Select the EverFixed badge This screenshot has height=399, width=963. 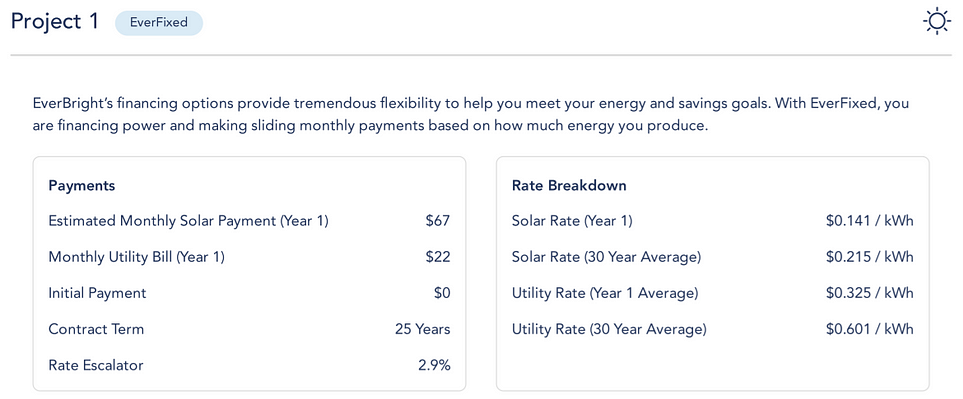159,23
